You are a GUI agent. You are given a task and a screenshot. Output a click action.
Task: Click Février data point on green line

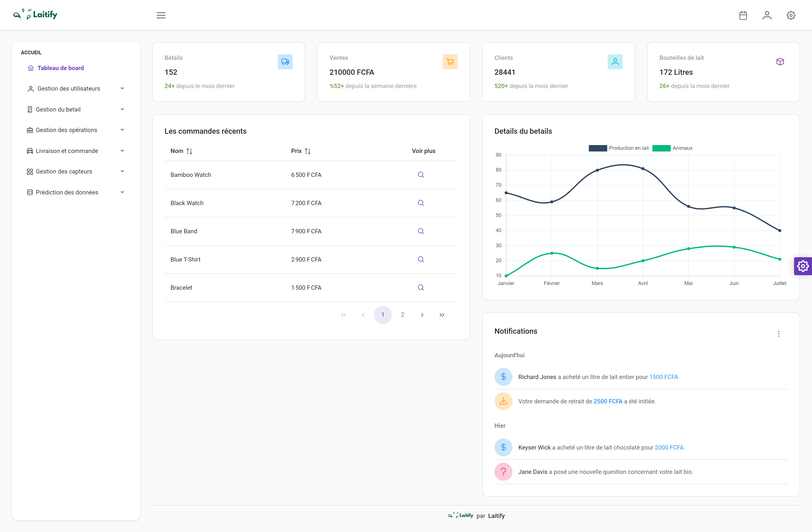(x=552, y=253)
